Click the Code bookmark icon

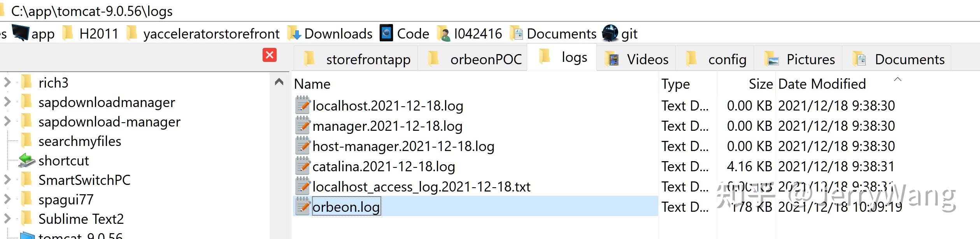pos(386,33)
